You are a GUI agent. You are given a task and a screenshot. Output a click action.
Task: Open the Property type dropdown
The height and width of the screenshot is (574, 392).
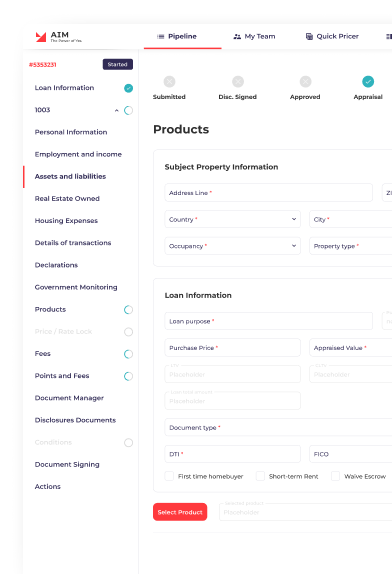coord(350,246)
